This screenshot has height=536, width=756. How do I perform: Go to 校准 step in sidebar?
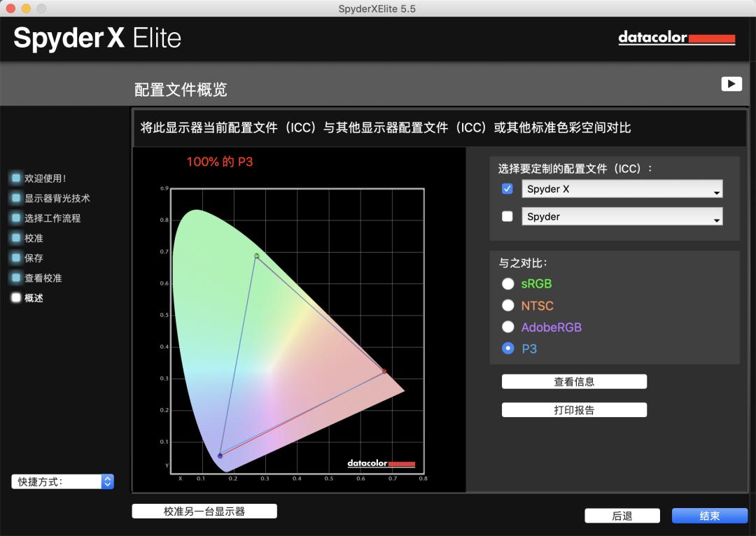[x=34, y=238]
